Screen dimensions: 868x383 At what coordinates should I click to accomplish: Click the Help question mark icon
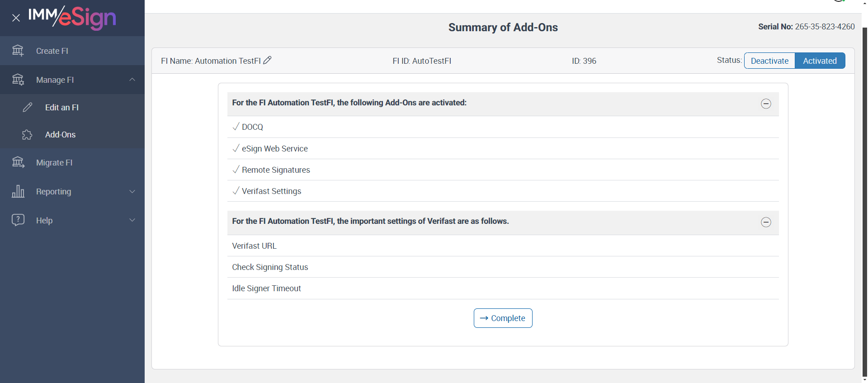pos(18,220)
